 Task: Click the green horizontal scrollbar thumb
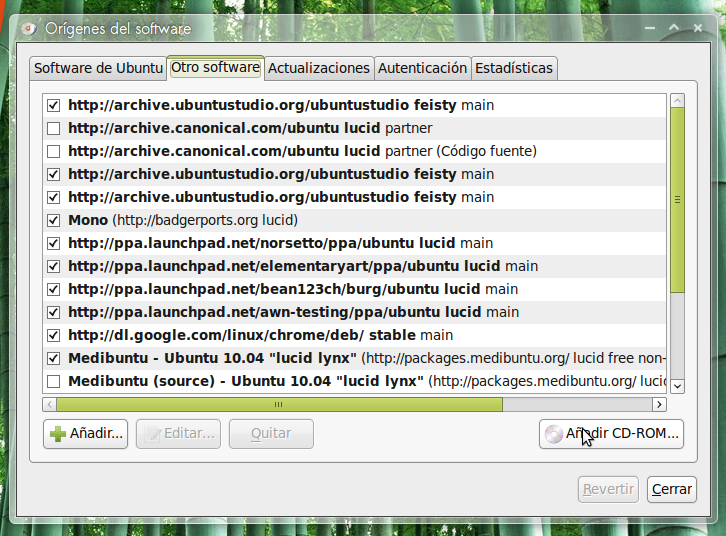(279, 405)
